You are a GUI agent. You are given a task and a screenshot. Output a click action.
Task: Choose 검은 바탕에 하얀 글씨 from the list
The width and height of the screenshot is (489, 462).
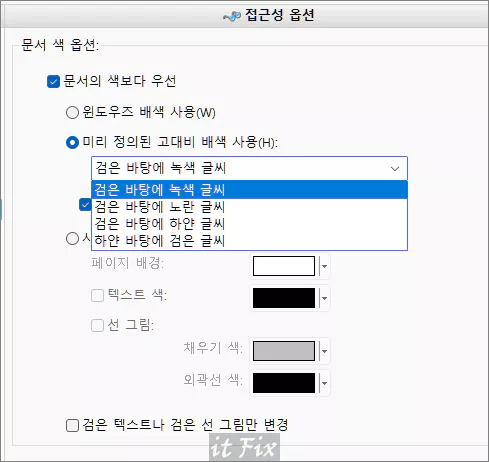pos(249,223)
